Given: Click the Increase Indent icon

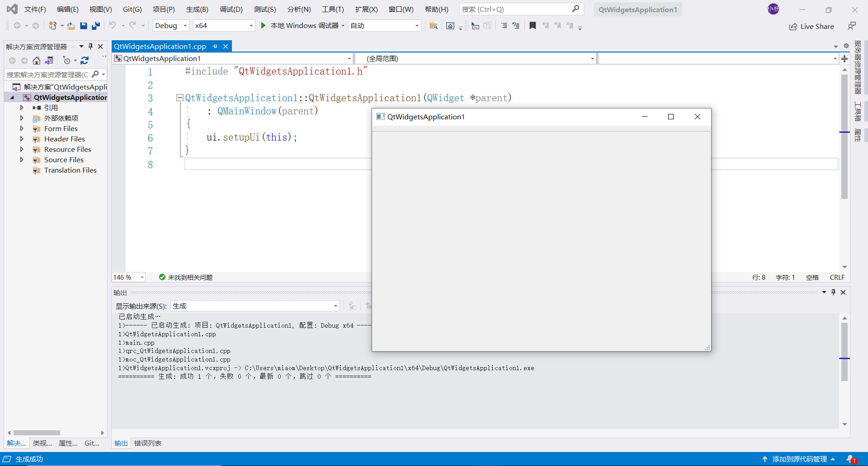Looking at the screenshot, I should 504,26.
